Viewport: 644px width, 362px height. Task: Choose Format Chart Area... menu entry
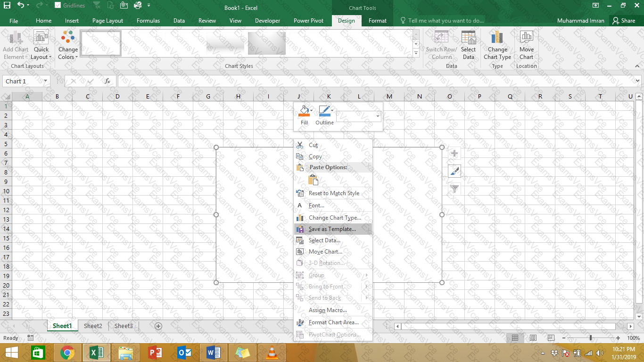[333, 322]
